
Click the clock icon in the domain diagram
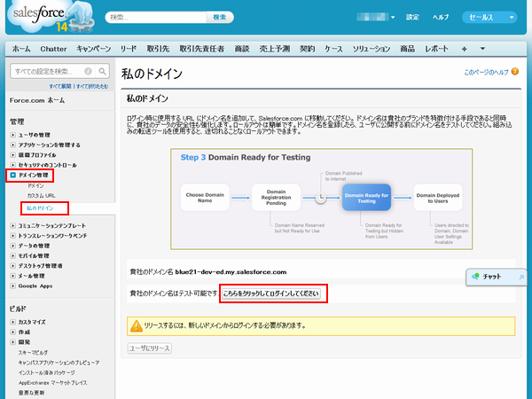point(321,198)
